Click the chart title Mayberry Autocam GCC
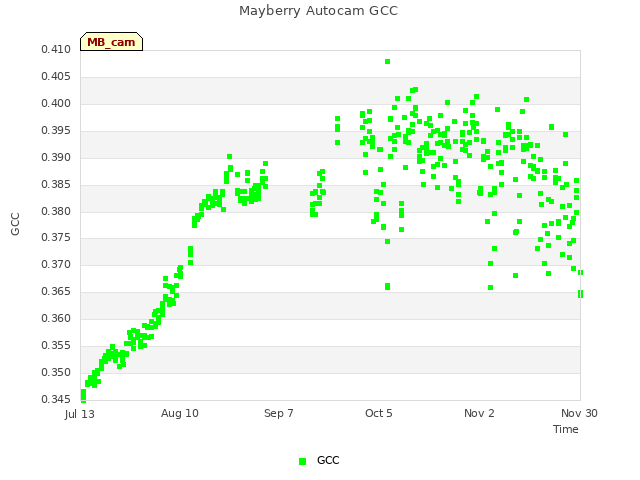Viewport: 640px width, 480px height. (x=318, y=11)
